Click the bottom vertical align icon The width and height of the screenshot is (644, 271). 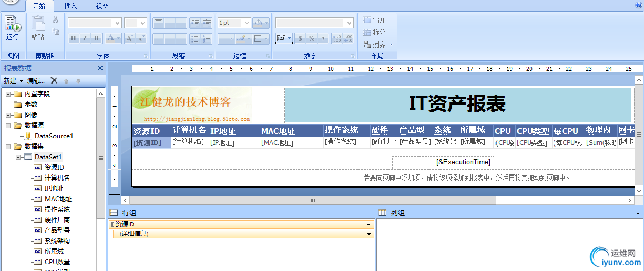pos(181,23)
